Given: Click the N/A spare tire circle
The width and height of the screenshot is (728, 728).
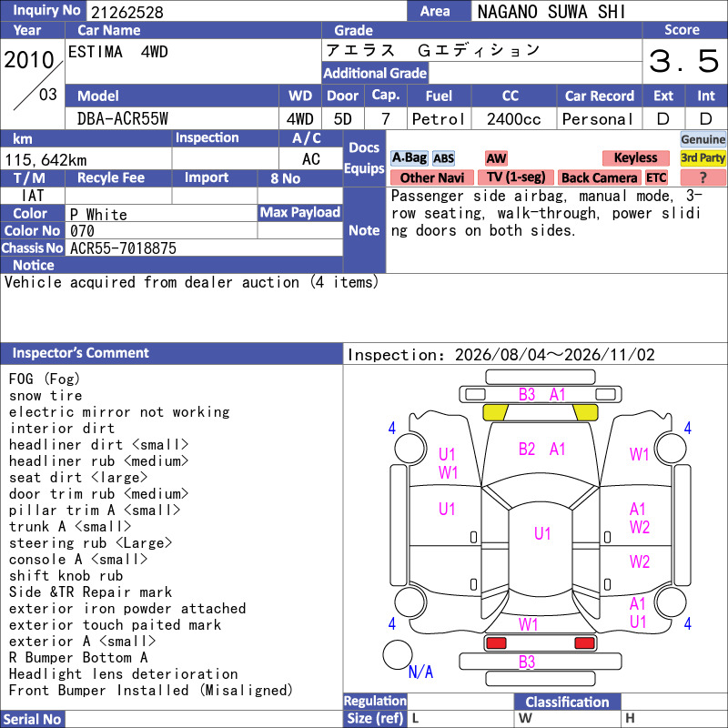Looking at the screenshot, I should pyautogui.click(x=398, y=654).
